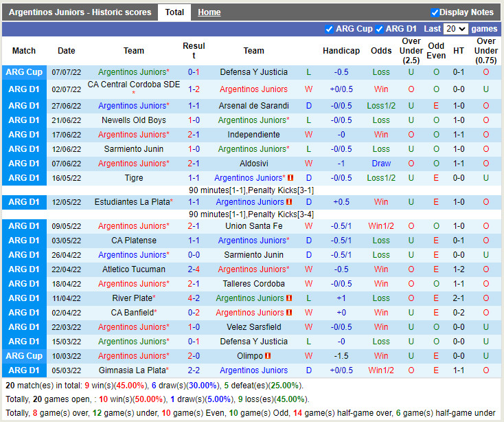This screenshot has width=504, height=422.
Task: Select the Total tab
Action: (x=174, y=12)
